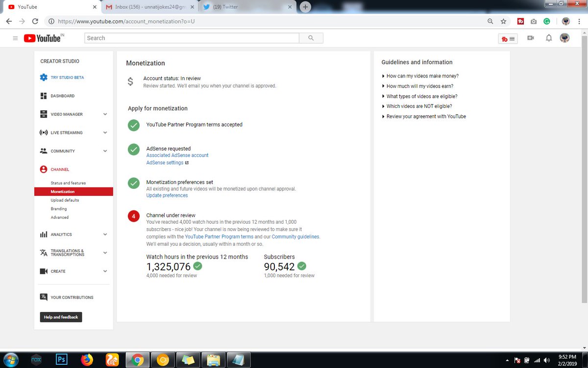Click the Grammarly extension icon
Viewport: 588px width, 368px height.
pyautogui.click(x=547, y=22)
